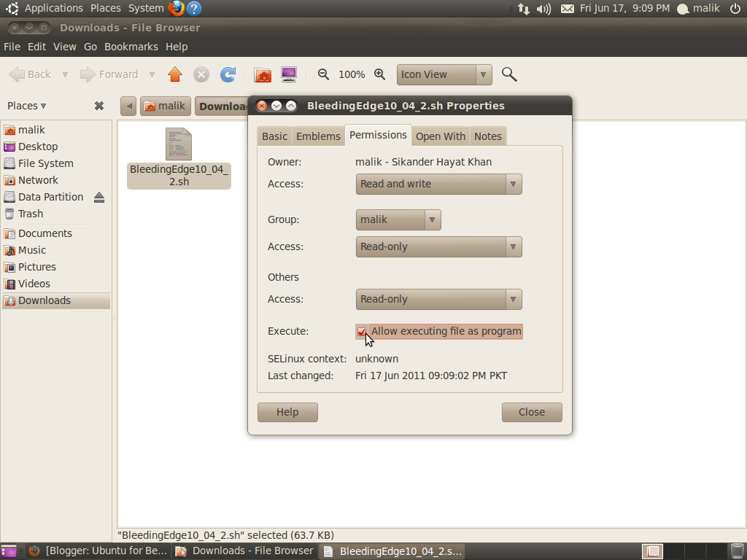Open the Go menu
The height and width of the screenshot is (560, 747).
90,47
